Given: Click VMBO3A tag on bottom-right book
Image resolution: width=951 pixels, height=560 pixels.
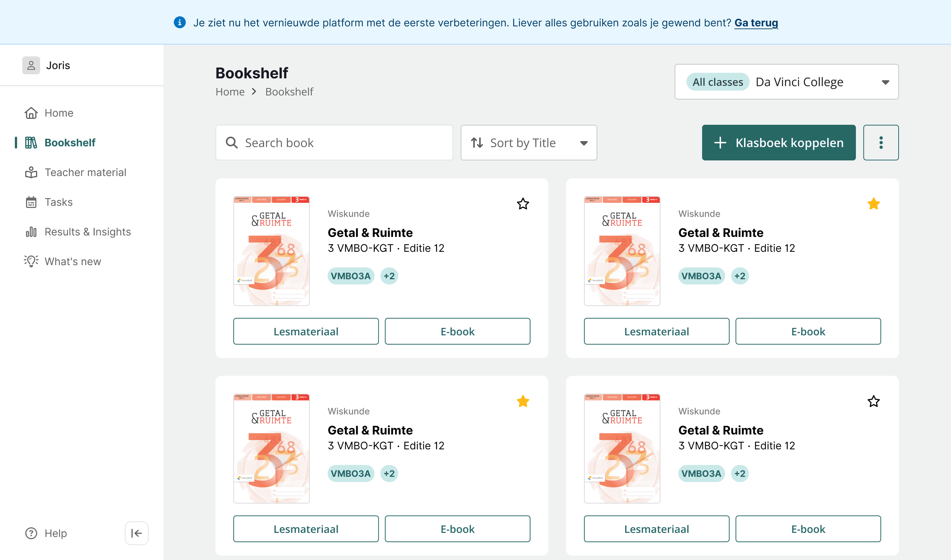Looking at the screenshot, I should coord(701,473).
